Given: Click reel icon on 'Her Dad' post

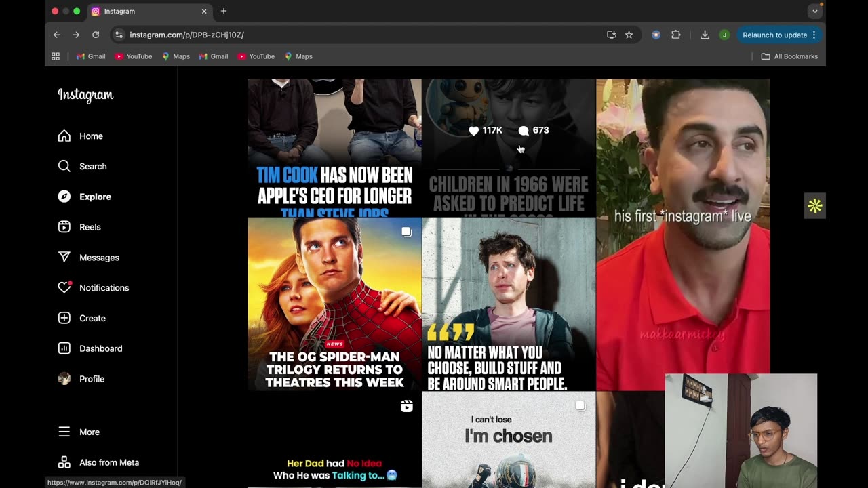Looking at the screenshot, I should point(406,406).
